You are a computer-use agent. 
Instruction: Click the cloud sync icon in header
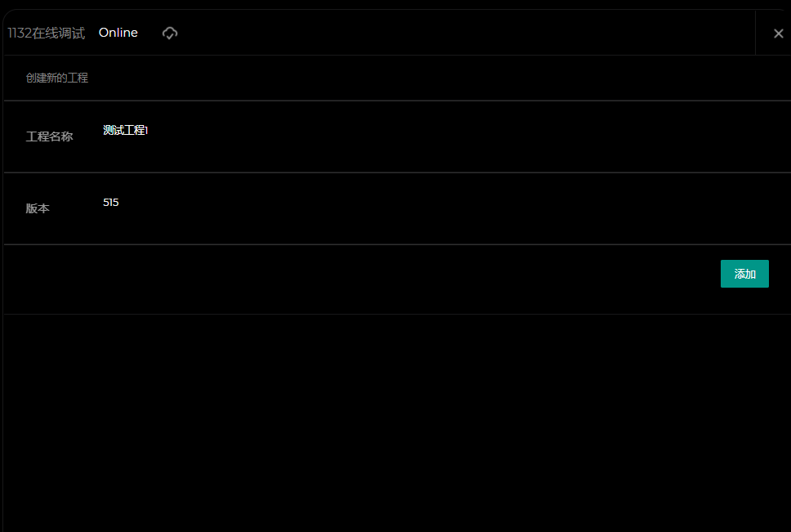click(x=170, y=33)
